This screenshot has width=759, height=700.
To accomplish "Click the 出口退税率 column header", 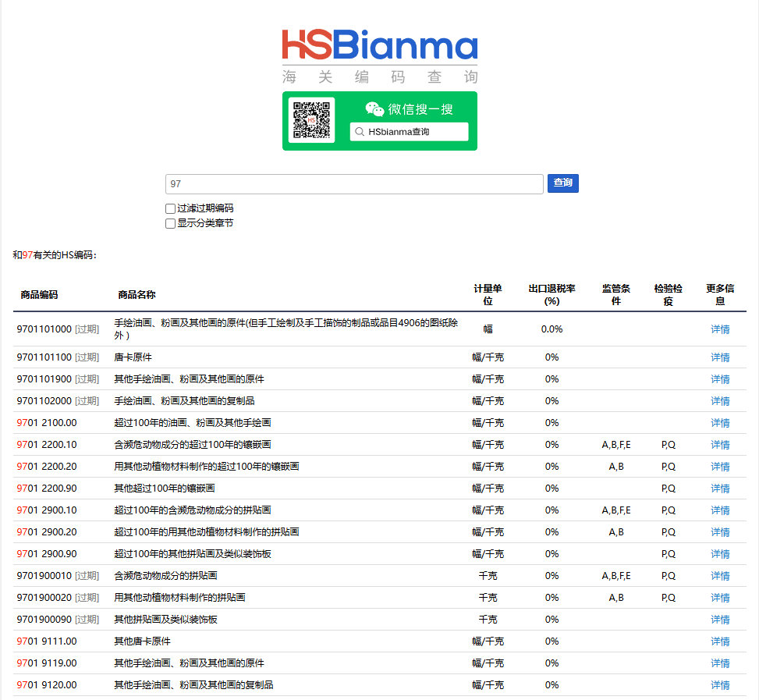I will coord(552,295).
